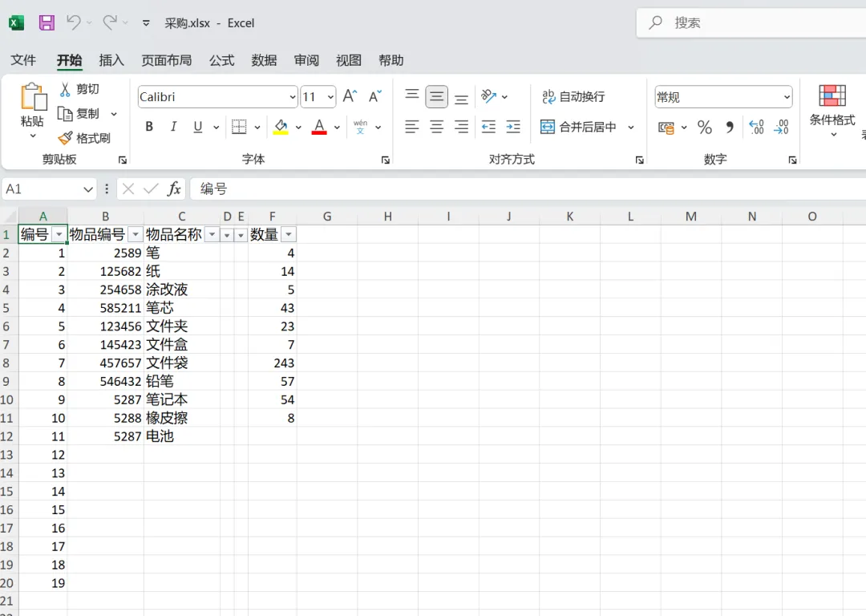Screen dimensions: 866x616
Task: Center text horizontally
Action: click(436, 127)
